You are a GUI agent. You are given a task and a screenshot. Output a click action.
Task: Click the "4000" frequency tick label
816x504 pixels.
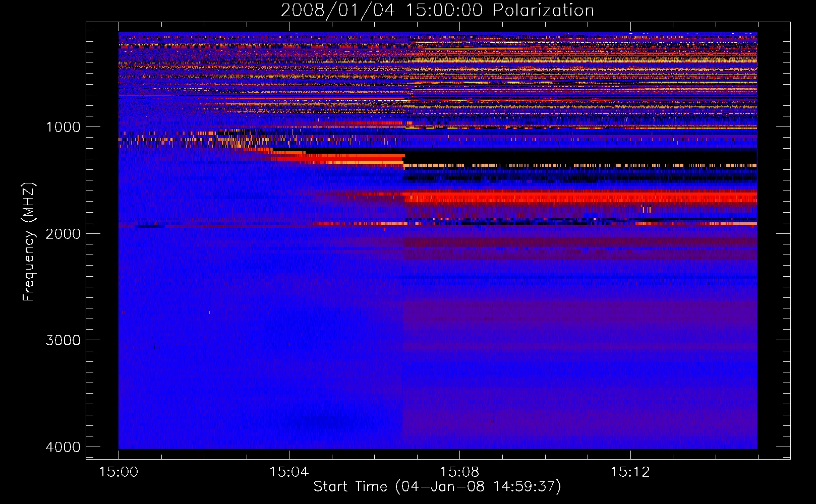[x=63, y=447]
